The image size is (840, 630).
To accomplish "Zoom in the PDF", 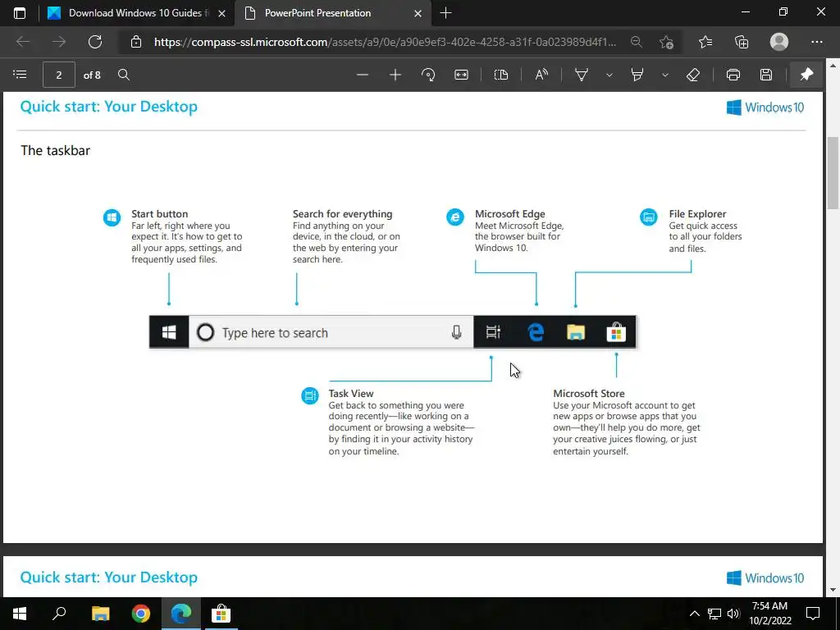I will tap(395, 75).
